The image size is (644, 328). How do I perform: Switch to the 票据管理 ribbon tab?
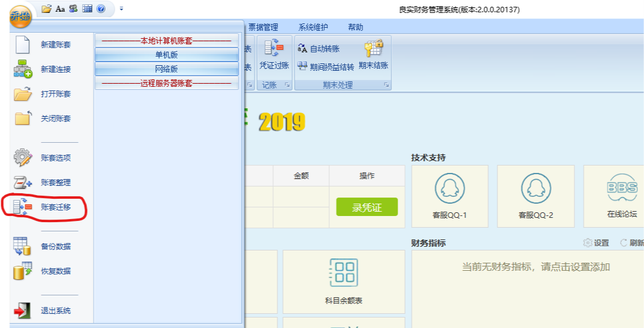pos(263,27)
